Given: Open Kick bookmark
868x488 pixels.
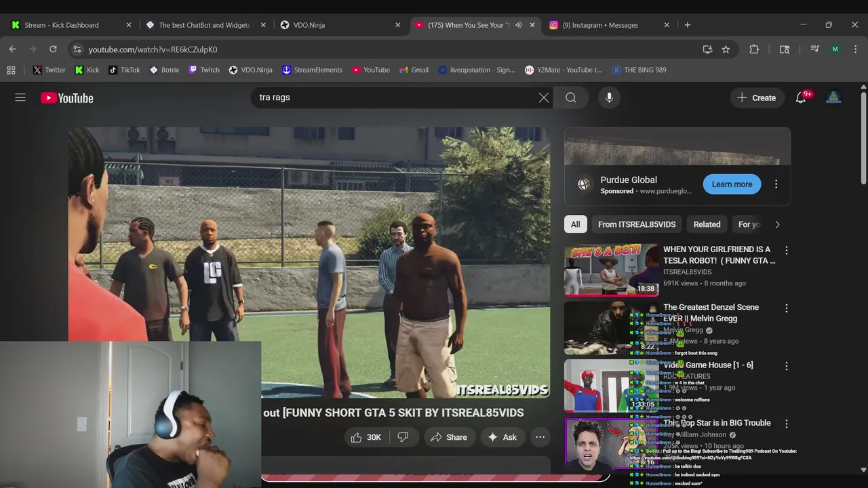Looking at the screenshot, I should (87, 70).
